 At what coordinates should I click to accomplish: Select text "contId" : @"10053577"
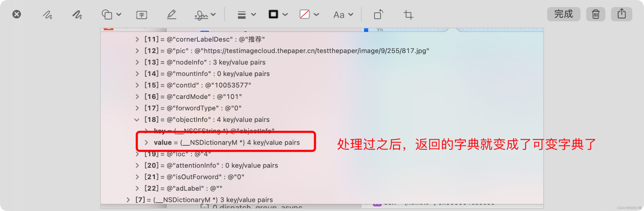pos(209,85)
